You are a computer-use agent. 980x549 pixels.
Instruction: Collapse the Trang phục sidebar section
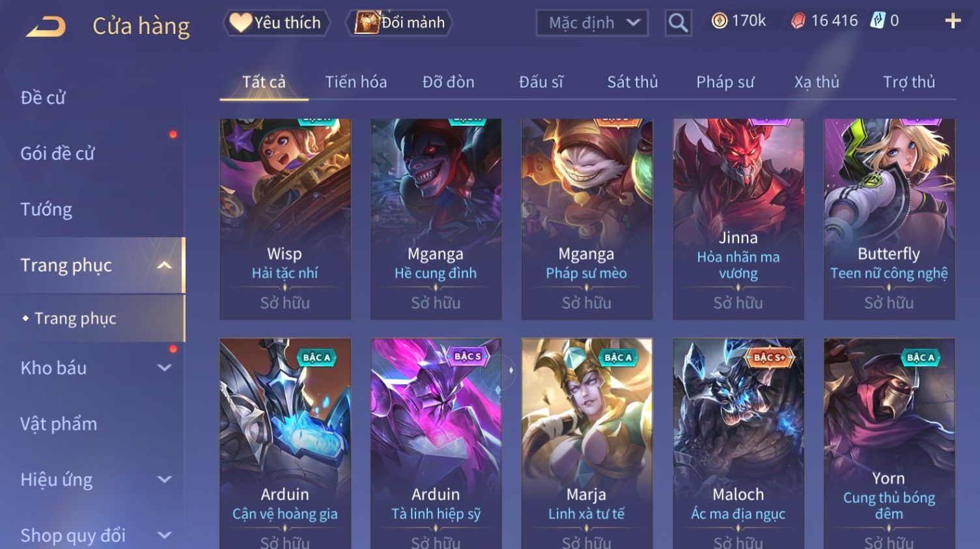pyautogui.click(x=164, y=266)
